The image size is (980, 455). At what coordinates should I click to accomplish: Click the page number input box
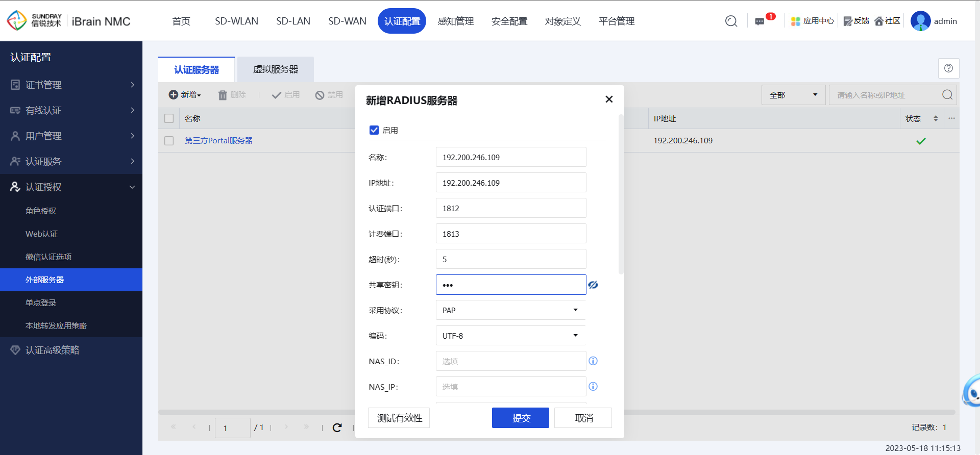click(x=233, y=428)
